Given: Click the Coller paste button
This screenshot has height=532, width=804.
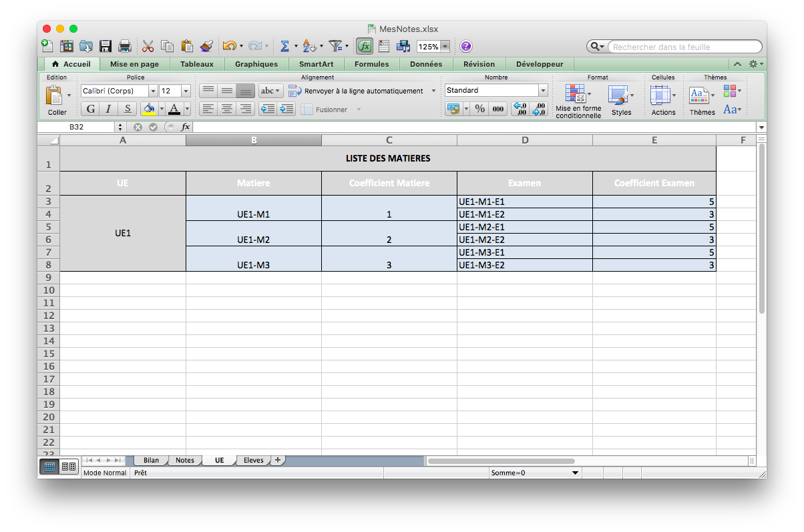Looking at the screenshot, I should [x=54, y=99].
